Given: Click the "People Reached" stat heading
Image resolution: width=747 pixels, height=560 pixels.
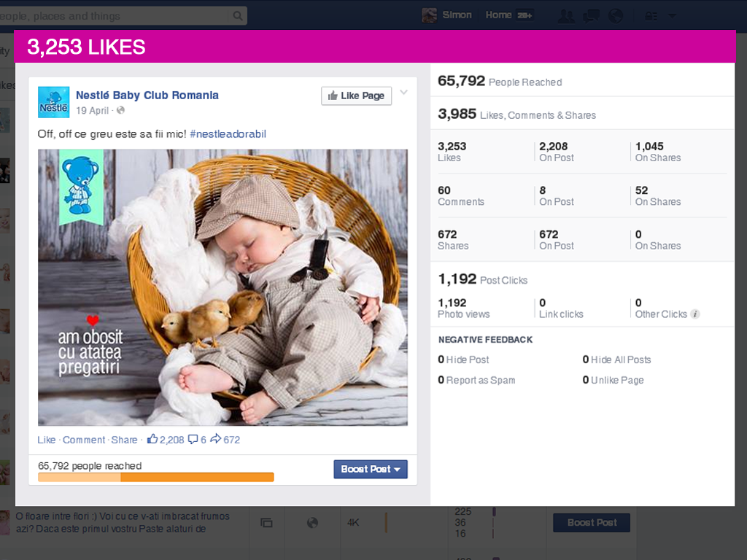Looking at the screenshot, I should pyautogui.click(x=500, y=82).
